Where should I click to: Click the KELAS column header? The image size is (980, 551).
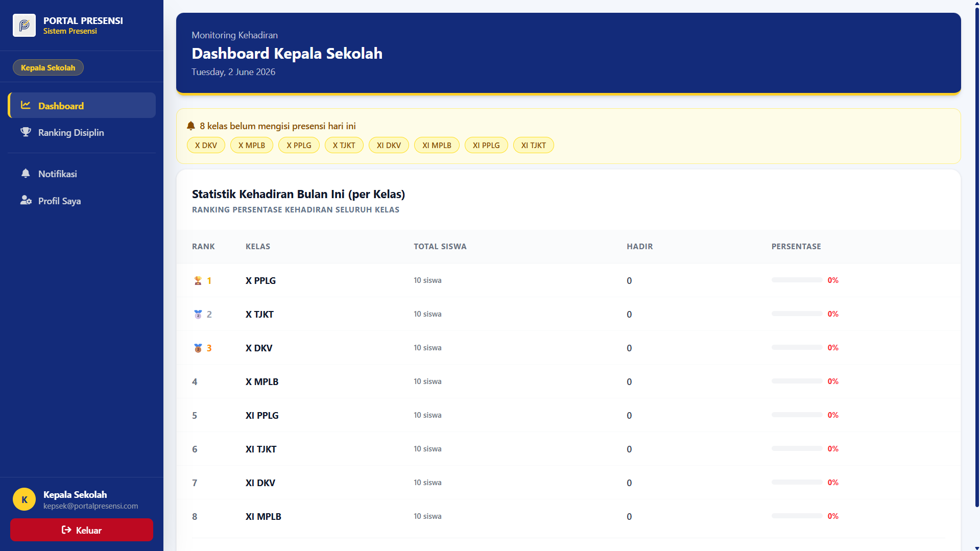pyautogui.click(x=258, y=246)
